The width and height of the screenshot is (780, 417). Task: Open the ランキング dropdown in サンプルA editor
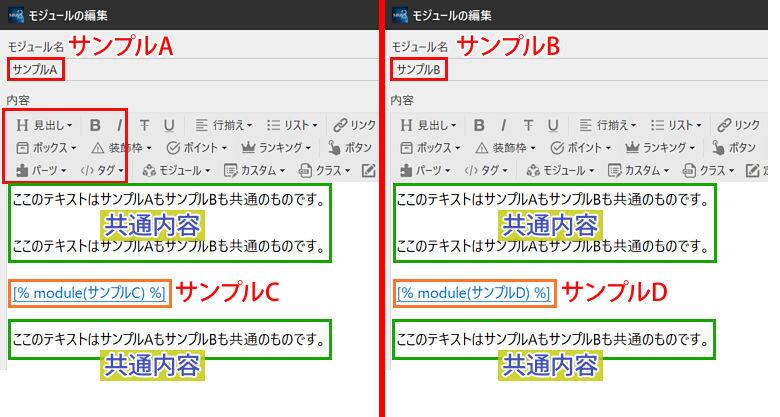pyautogui.click(x=271, y=147)
